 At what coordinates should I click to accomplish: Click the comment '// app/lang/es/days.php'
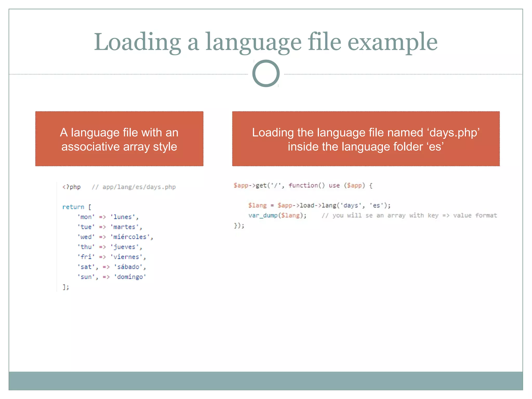point(134,187)
